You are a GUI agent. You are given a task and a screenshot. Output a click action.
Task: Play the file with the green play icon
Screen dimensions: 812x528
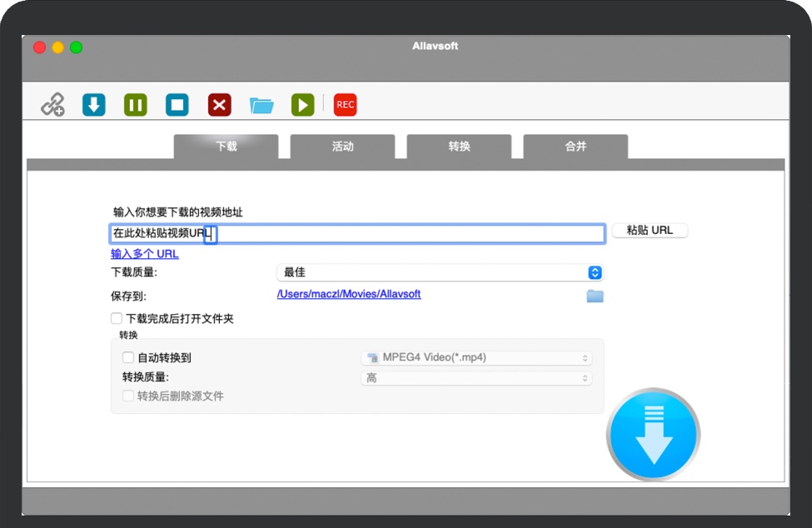pos(302,105)
